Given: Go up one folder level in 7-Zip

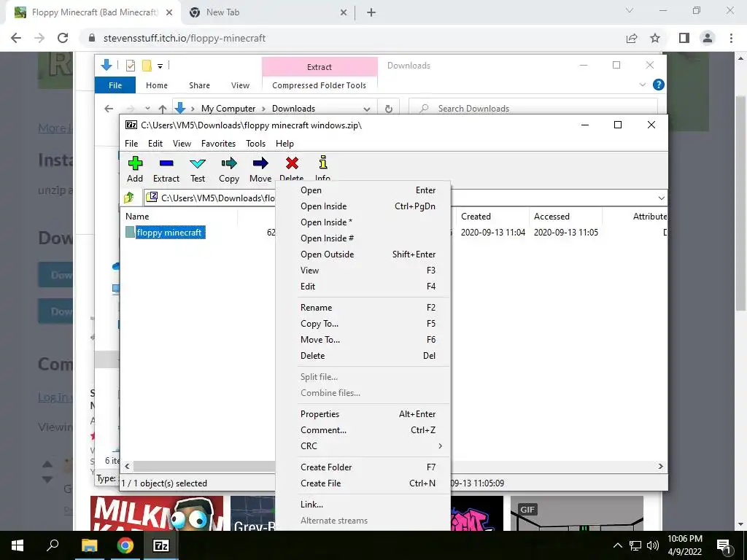Looking at the screenshot, I should tap(129, 198).
